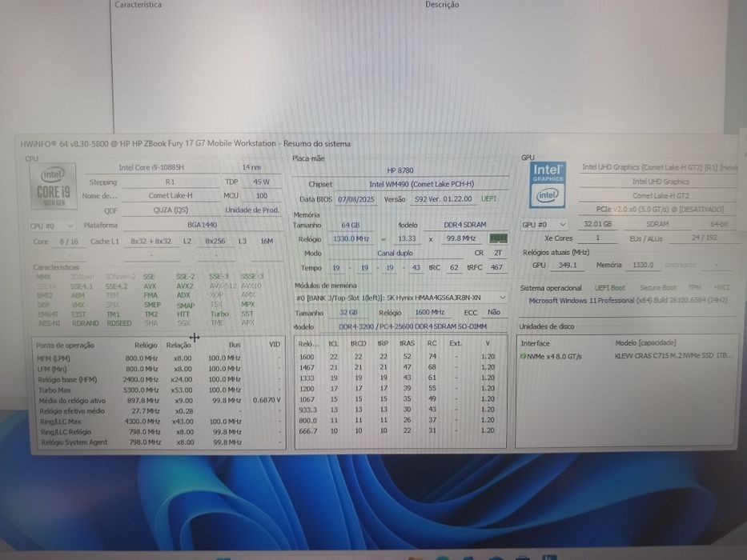Viewport: 747px width, 560px height.
Task: Open the CPU #0 selector dropdown
Action: coord(51,226)
